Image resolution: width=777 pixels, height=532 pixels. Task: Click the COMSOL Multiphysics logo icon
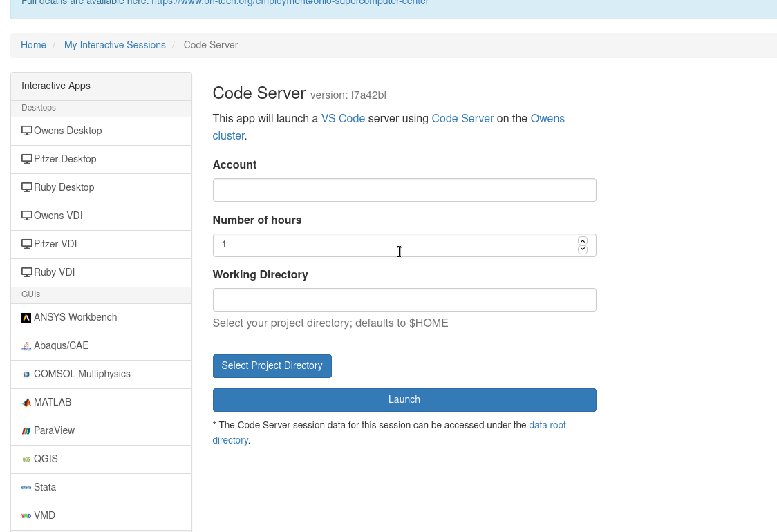(x=26, y=374)
